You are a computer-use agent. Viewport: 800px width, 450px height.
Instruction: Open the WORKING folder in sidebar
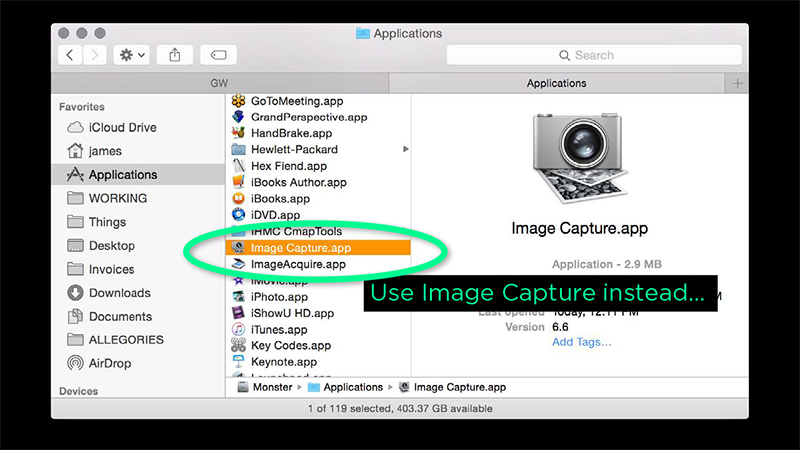107,198
